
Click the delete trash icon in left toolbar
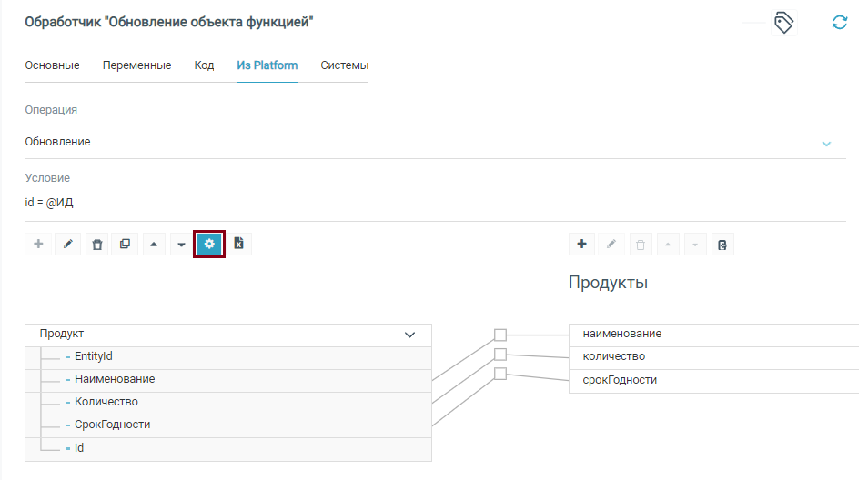pos(97,244)
